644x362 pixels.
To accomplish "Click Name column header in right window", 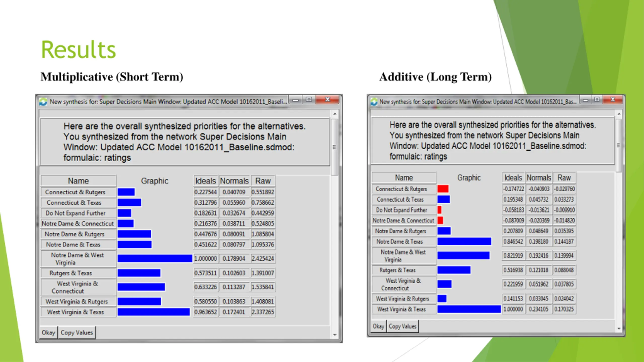I will (x=404, y=177).
